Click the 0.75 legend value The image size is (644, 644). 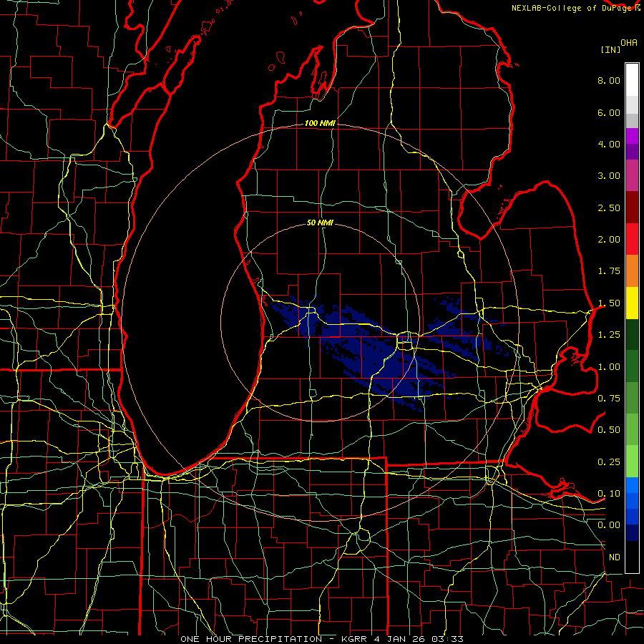pyautogui.click(x=609, y=399)
